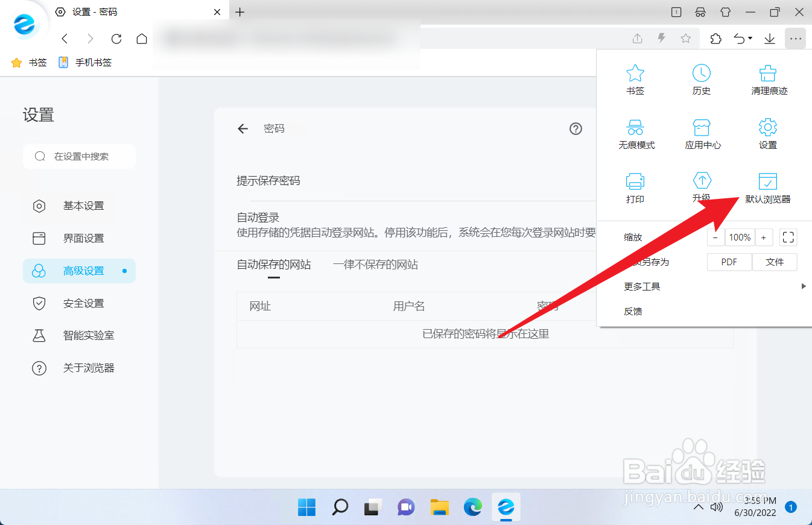Click the three-dot main menu button

(x=796, y=39)
